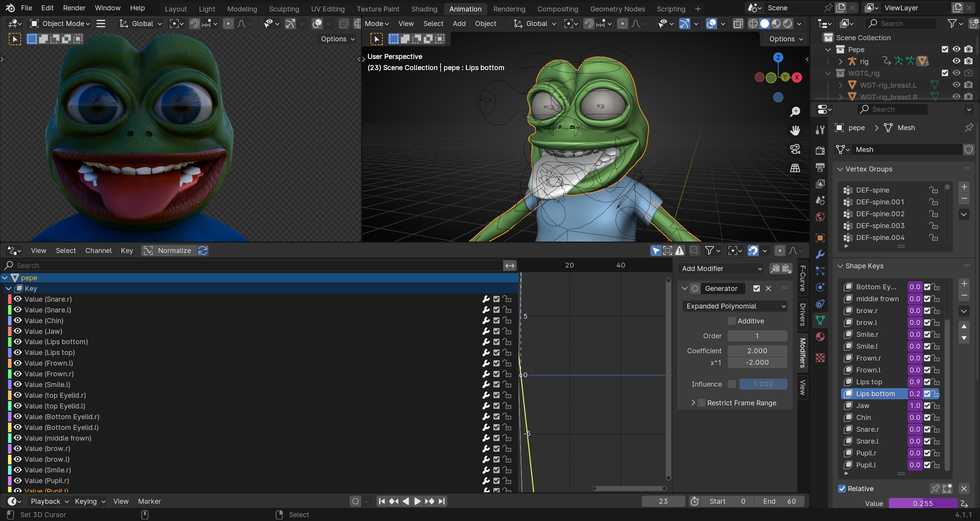Expand the rig item in the outliner
This screenshot has height=521, width=980.
pyautogui.click(x=840, y=62)
